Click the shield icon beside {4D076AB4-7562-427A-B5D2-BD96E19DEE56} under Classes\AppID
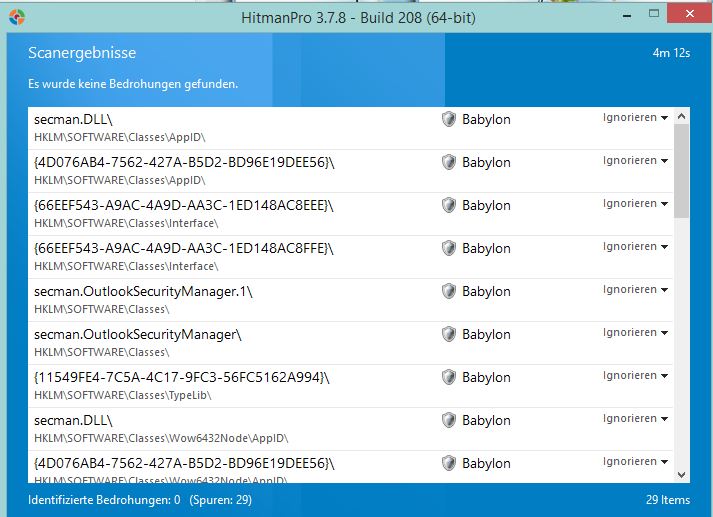The width and height of the screenshot is (713, 517). click(x=449, y=162)
